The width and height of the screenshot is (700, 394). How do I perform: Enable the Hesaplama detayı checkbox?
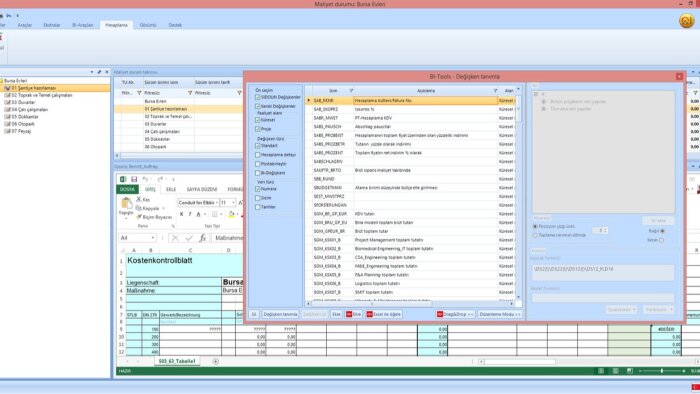pos(258,155)
